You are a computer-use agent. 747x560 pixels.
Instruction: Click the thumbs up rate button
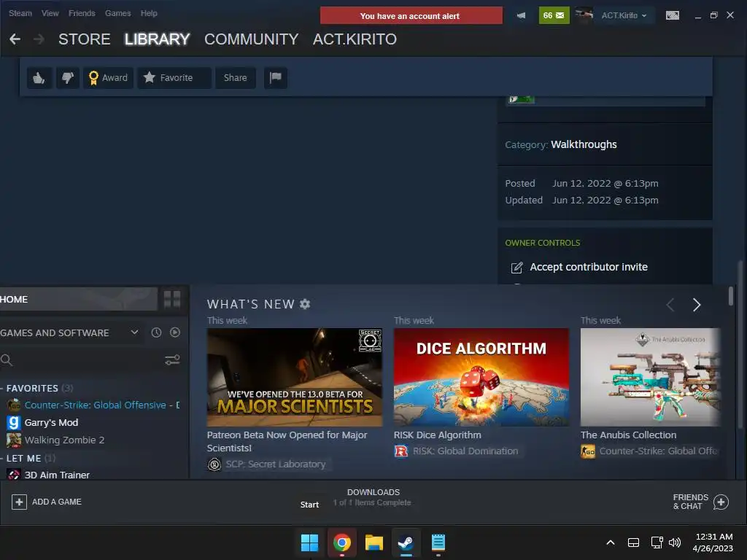click(39, 77)
